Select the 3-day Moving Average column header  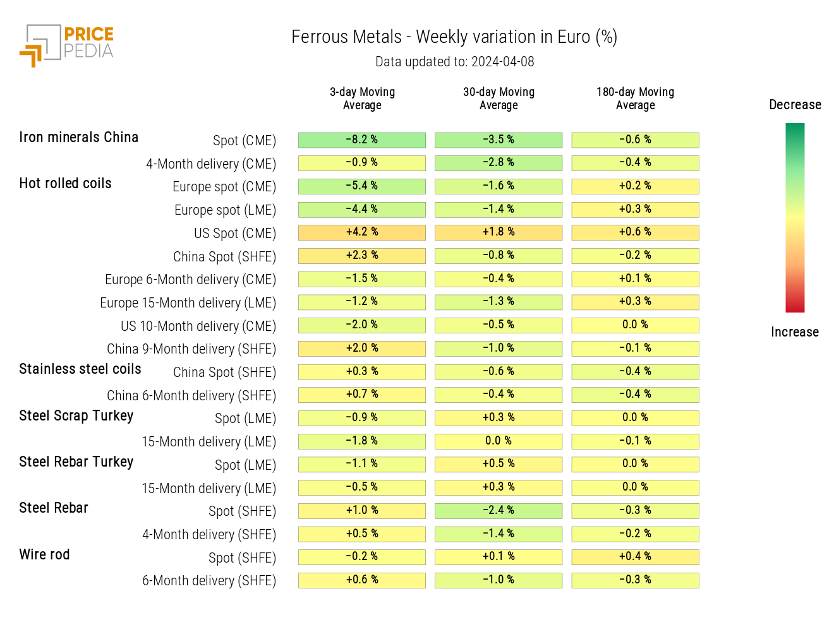(362, 98)
